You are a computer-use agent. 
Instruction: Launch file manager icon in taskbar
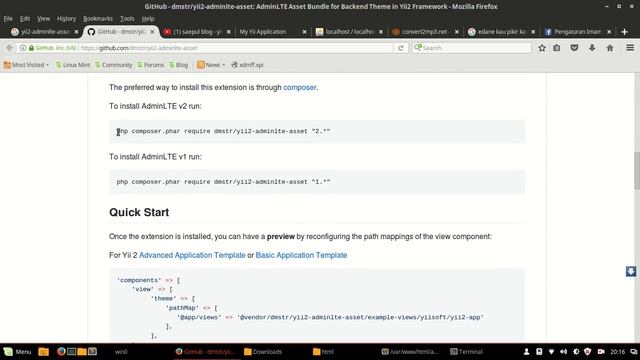click(x=43, y=351)
